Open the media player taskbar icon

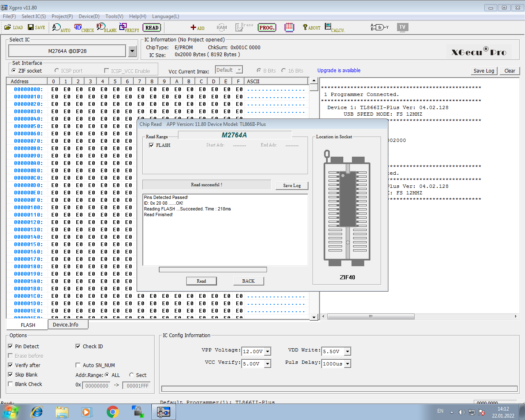[x=87, y=412]
